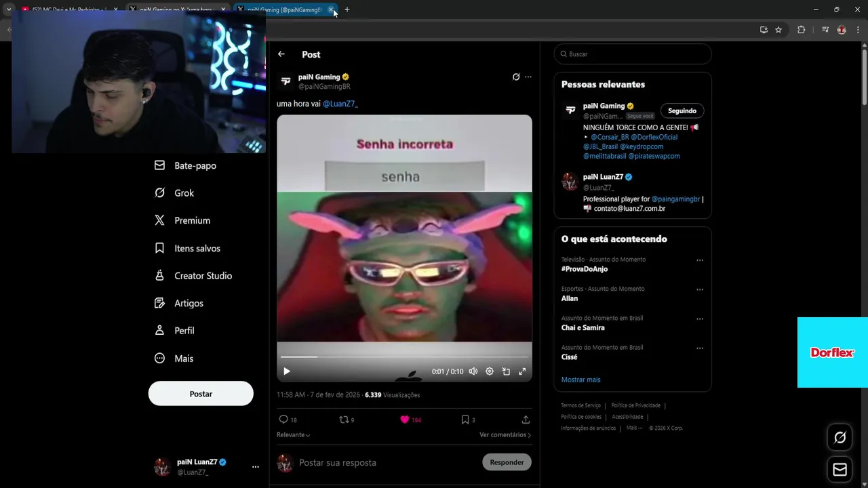Open floating Grok button at bottom right
This screenshot has height=488, width=868.
[x=840, y=438]
